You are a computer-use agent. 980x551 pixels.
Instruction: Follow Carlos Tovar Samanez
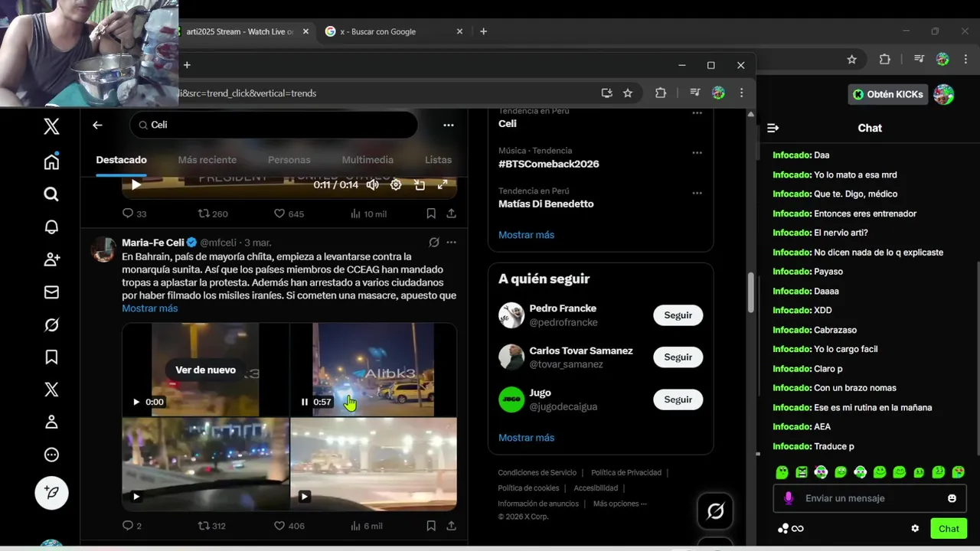[678, 357]
